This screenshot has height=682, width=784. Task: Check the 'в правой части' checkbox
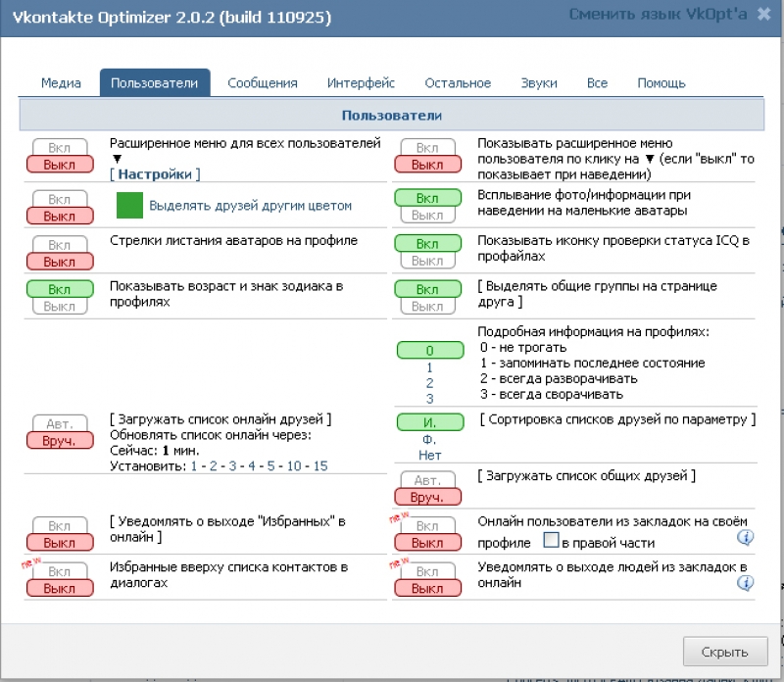tap(551, 541)
